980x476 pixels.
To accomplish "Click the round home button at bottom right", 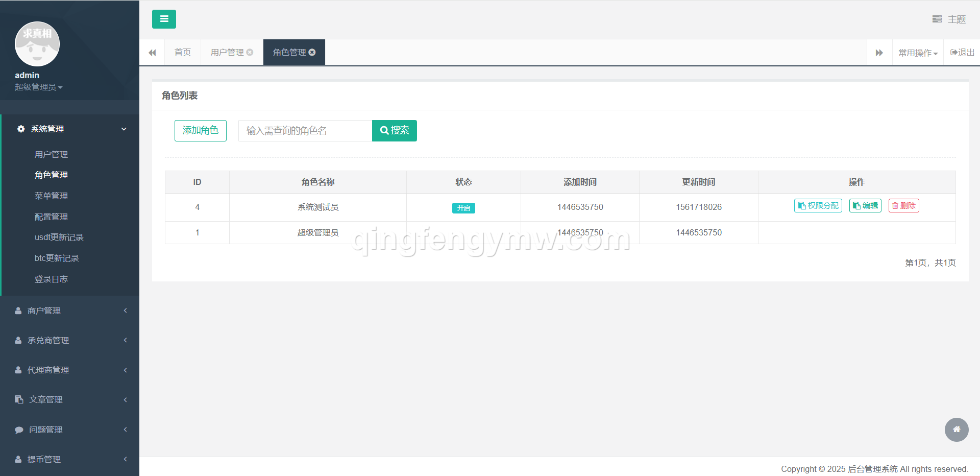I will pos(957,430).
